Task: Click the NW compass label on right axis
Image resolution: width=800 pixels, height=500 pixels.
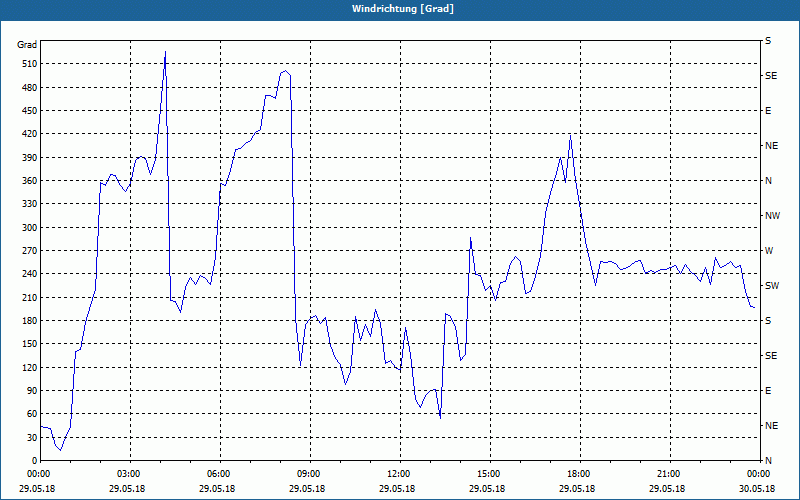Action: point(772,216)
